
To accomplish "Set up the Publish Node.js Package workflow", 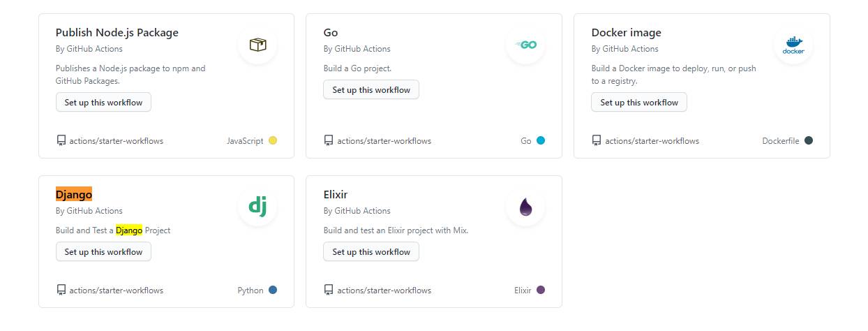I will pyautogui.click(x=103, y=102).
